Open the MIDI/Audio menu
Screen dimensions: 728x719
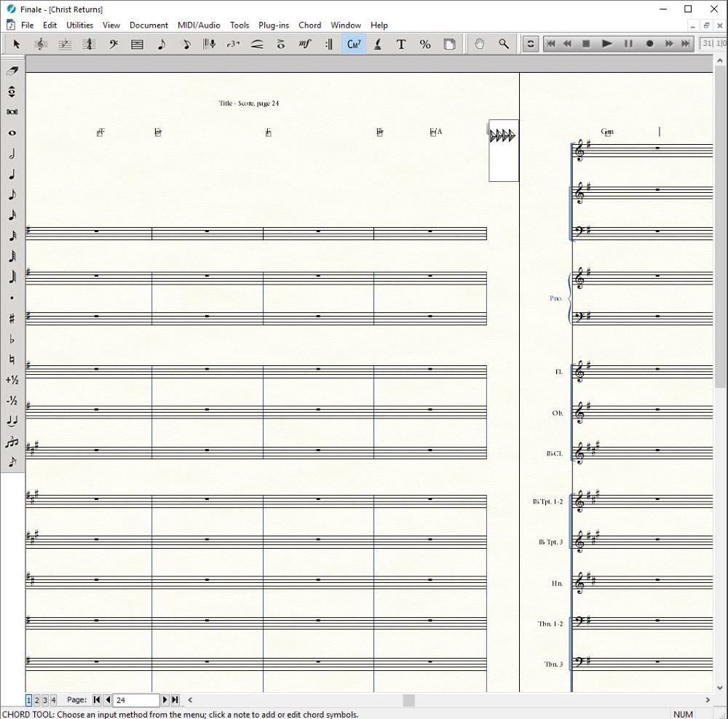199,25
